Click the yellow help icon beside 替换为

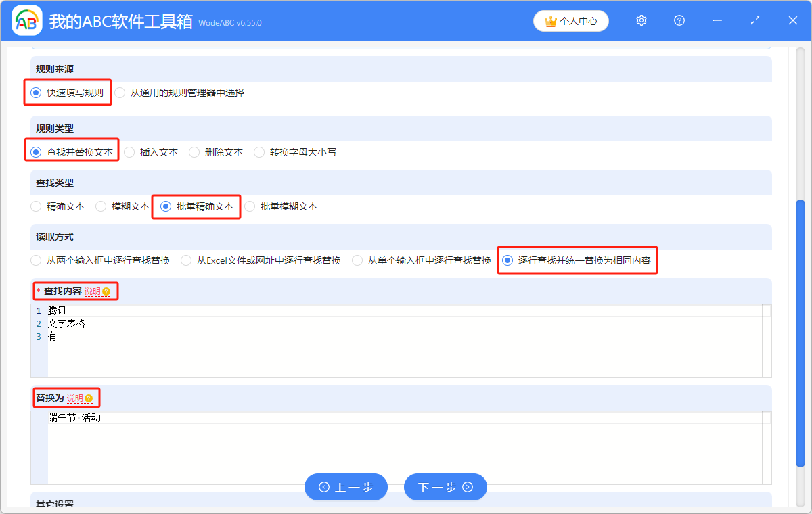(89, 398)
